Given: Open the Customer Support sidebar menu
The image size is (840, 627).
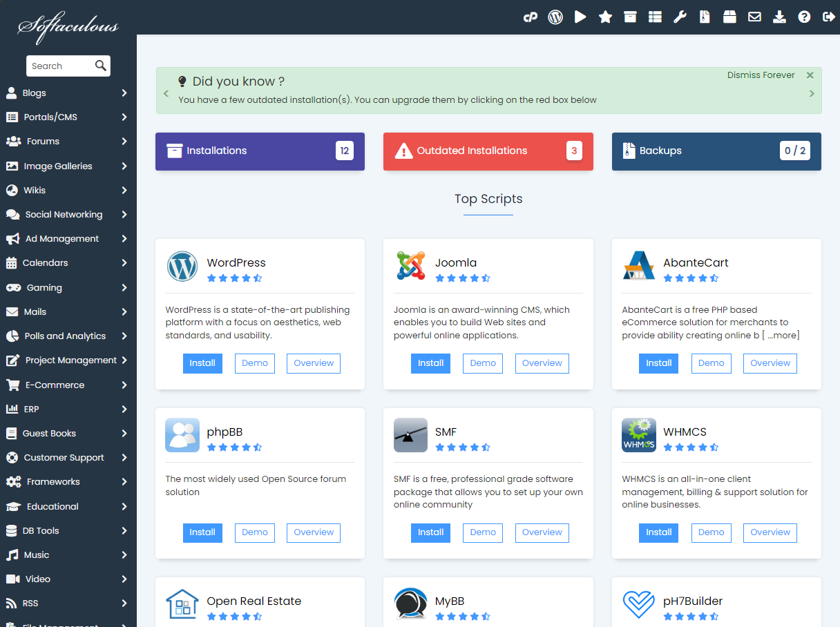Looking at the screenshot, I should [x=68, y=457].
